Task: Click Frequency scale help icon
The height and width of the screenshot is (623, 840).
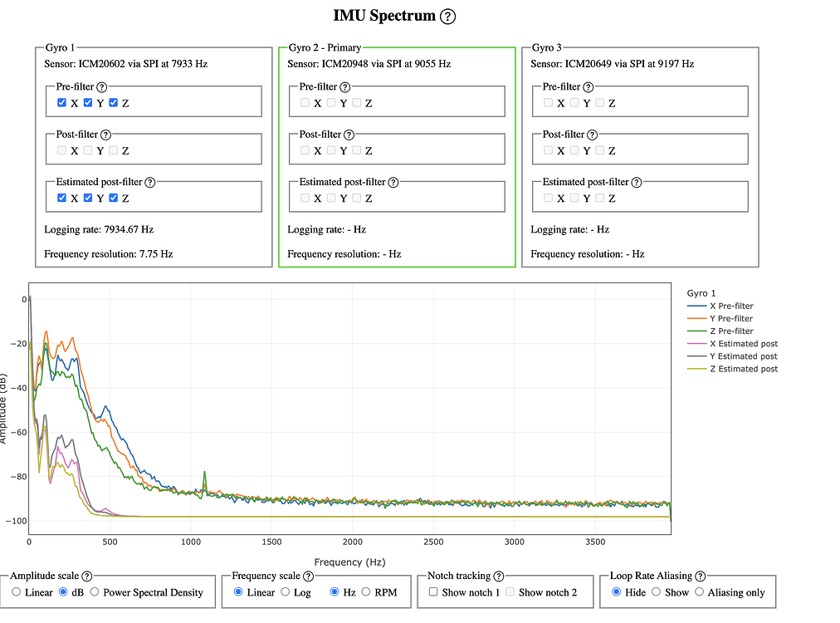Action: [x=309, y=576]
